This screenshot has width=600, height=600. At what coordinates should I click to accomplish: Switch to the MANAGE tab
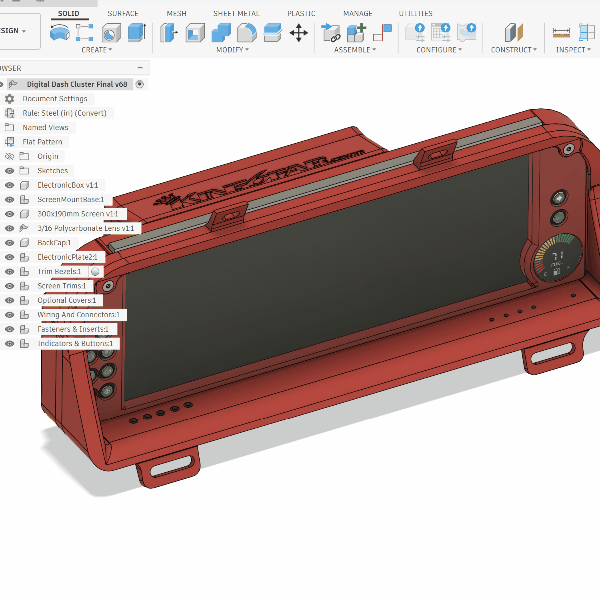click(x=358, y=14)
